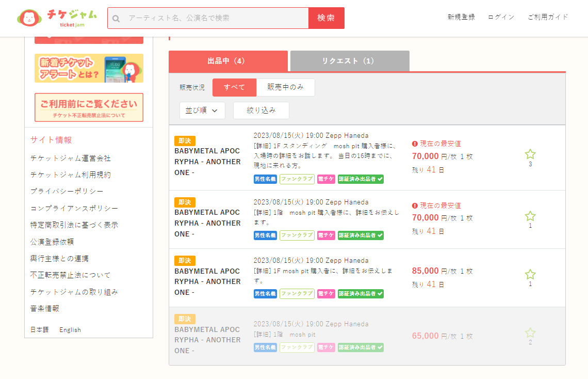Open チケットジャム利用規約 link
588x379 pixels.
(71, 175)
